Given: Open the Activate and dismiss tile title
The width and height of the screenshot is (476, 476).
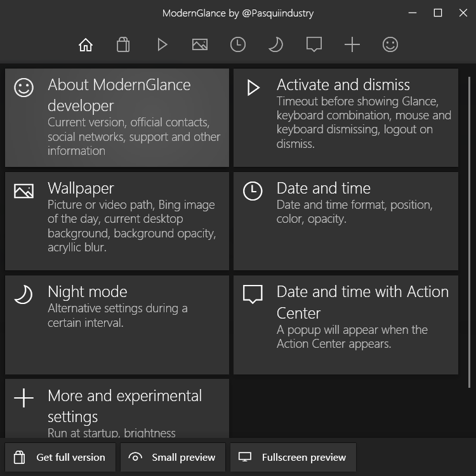Looking at the screenshot, I should click(x=343, y=84).
